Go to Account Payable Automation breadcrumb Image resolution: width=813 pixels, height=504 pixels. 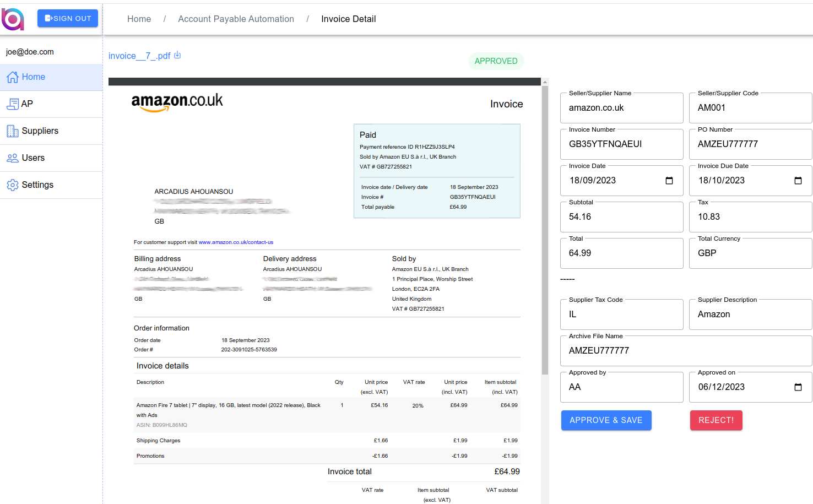pos(236,19)
